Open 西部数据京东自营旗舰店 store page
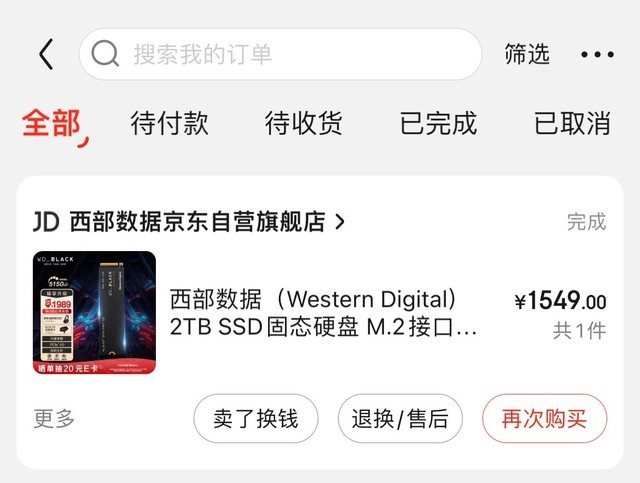This screenshot has width=640, height=483. [x=198, y=222]
